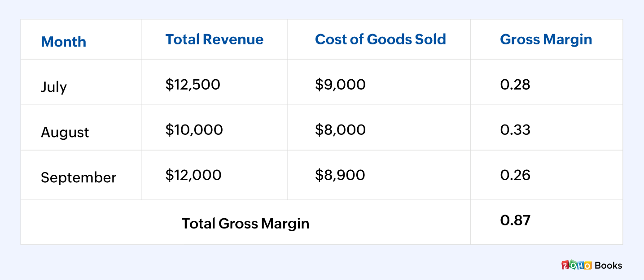Click the August row label

point(65,132)
